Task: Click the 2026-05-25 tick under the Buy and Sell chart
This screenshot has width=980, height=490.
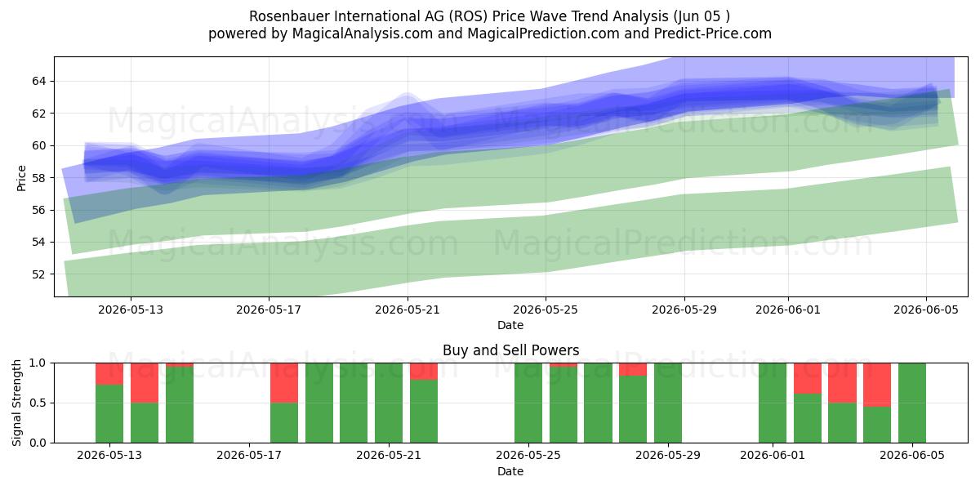Action: (x=528, y=457)
